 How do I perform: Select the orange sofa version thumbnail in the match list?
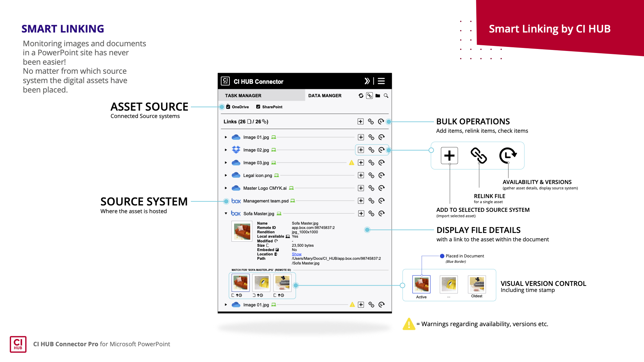click(x=240, y=283)
